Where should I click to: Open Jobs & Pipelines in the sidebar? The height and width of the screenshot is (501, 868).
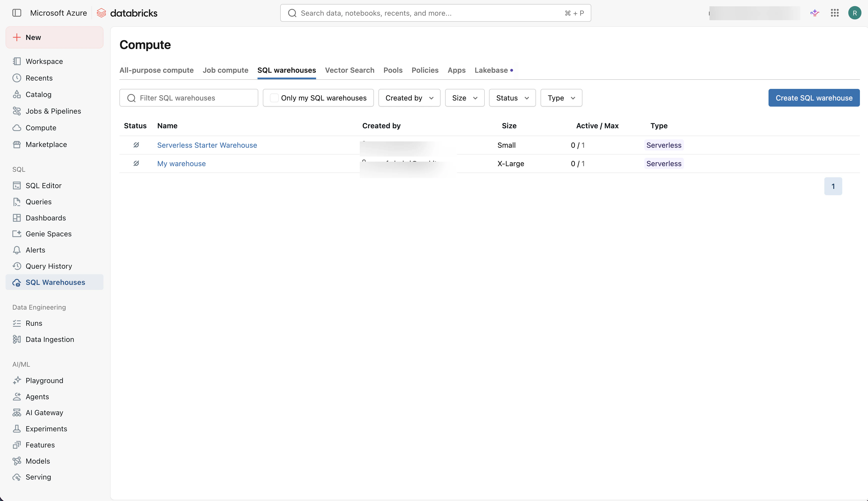click(54, 111)
